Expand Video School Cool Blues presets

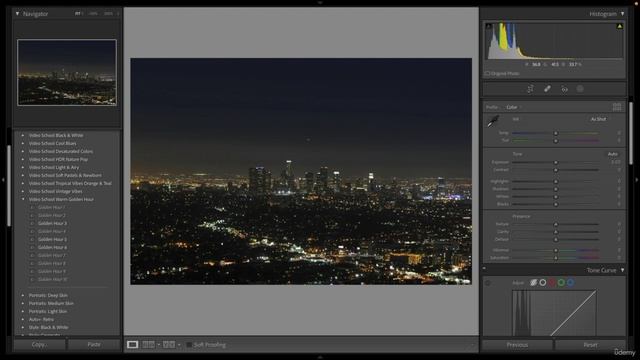click(23, 143)
